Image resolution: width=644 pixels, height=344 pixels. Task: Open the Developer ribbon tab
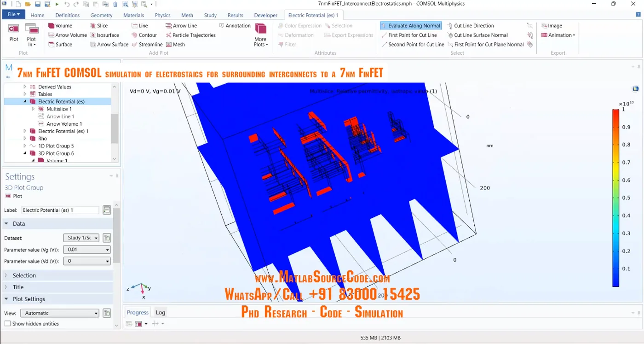click(x=266, y=15)
